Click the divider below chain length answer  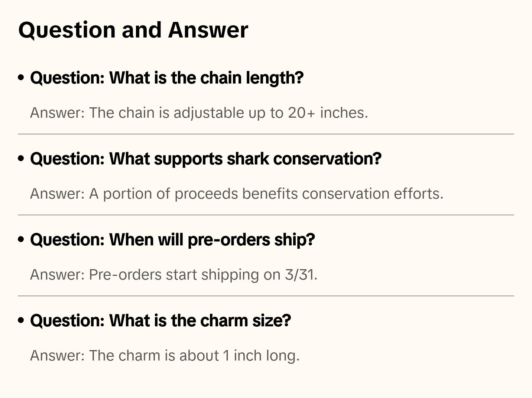point(266,134)
